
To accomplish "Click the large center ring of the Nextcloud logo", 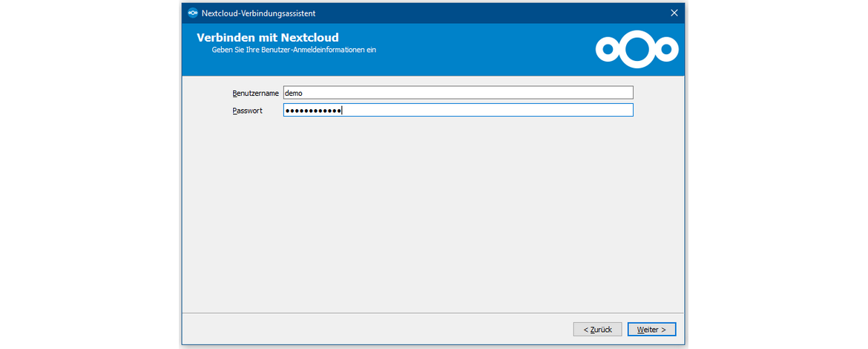I will (637, 49).
